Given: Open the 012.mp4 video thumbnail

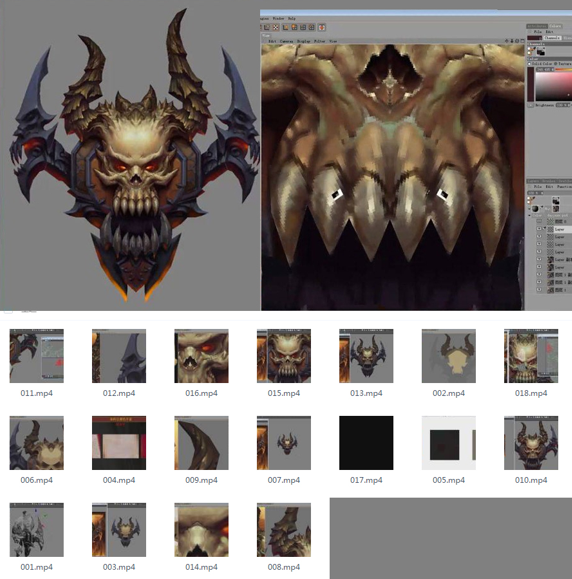Looking at the screenshot, I should pos(119,356).
